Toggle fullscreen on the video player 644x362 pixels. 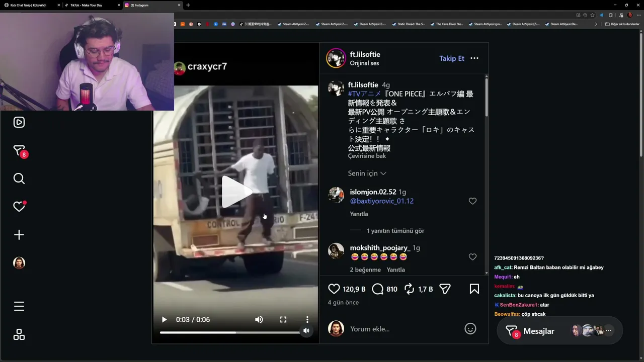[283, 320]
